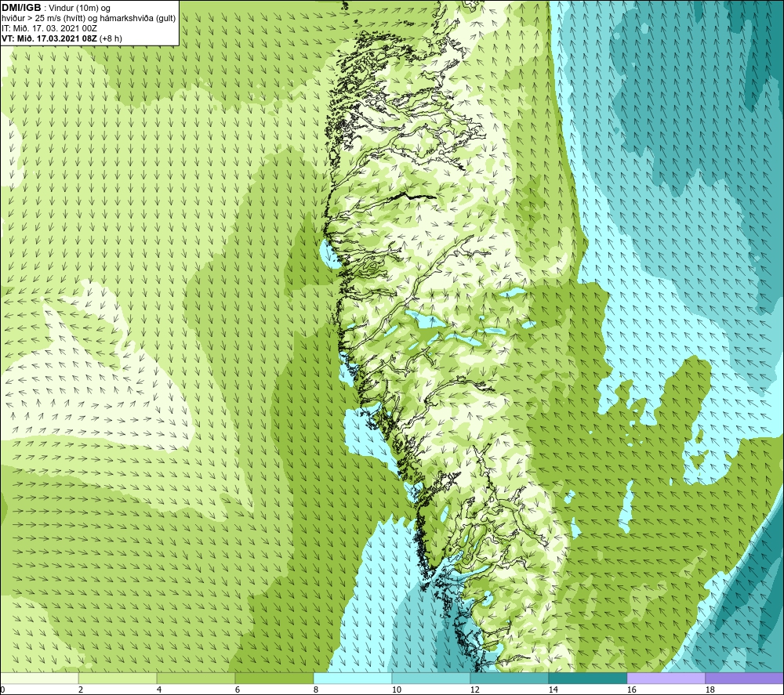Click the 6–8 m/s olive green swatch
This screenshot has width=784, height=695.
274,678
